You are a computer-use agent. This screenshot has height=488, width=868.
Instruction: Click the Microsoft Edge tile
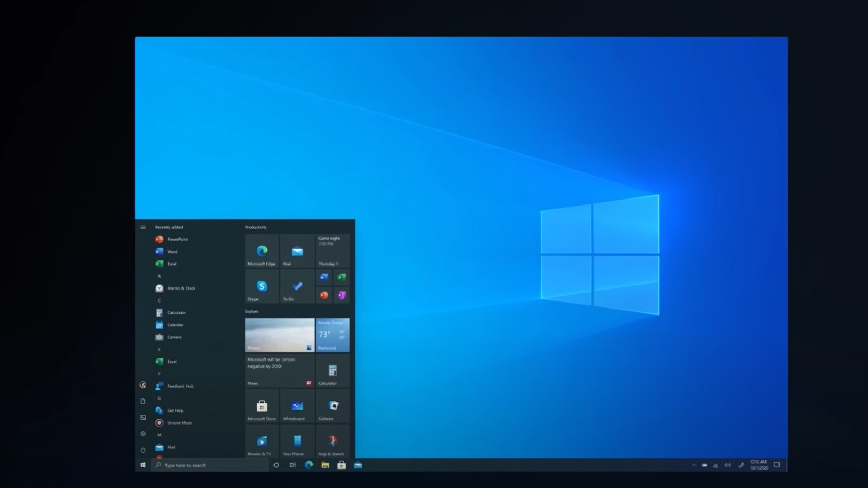262,251
